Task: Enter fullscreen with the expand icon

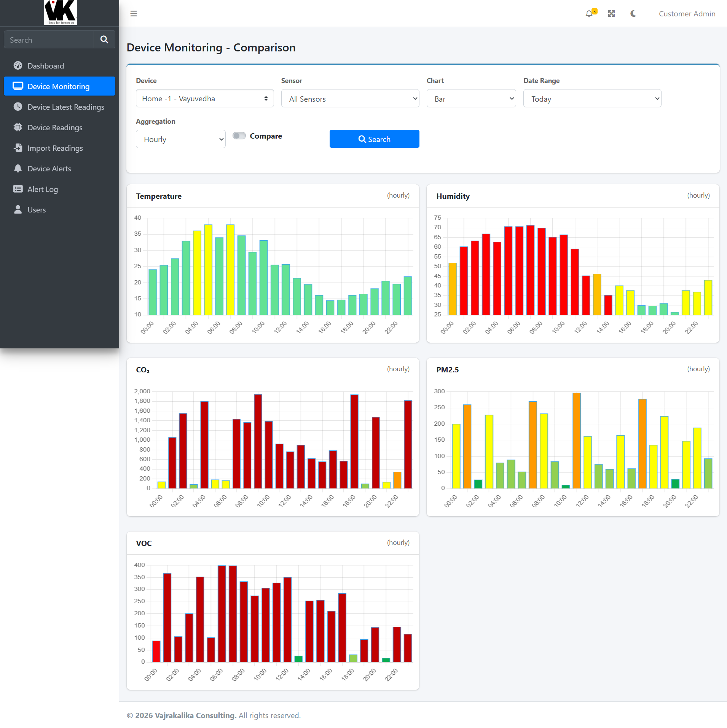Action: point(611,14)
